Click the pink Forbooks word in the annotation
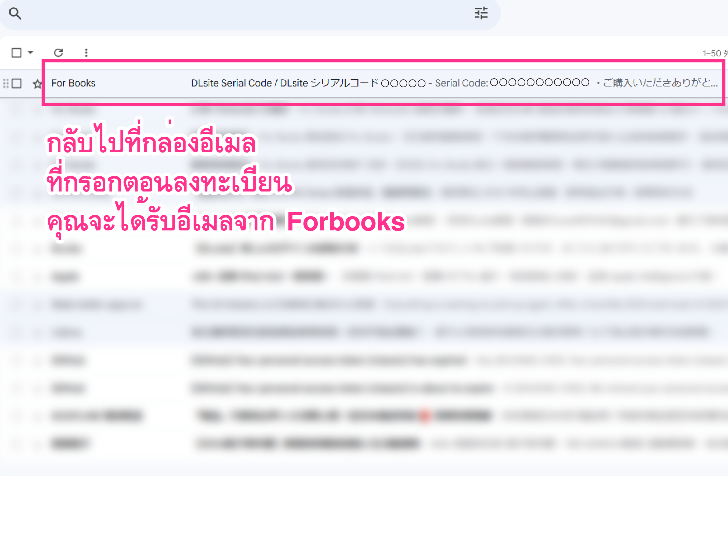The width and height of the screenshot is (728, 560). pos(346,222)
